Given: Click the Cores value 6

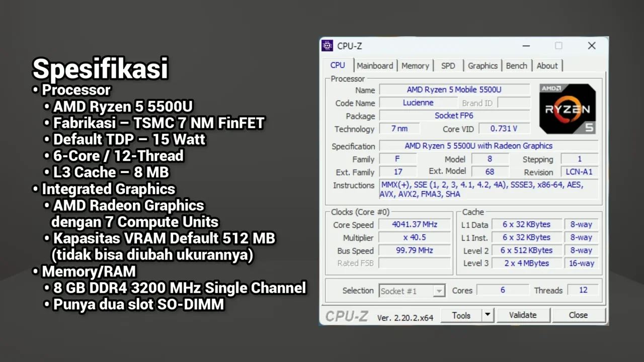Looking at the screenshot, I should pos(502,290).
